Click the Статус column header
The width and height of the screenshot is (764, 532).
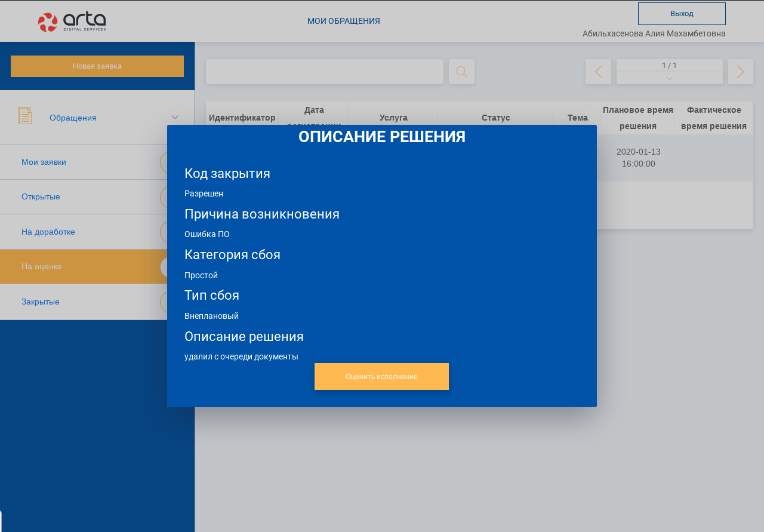click(496, 118)
